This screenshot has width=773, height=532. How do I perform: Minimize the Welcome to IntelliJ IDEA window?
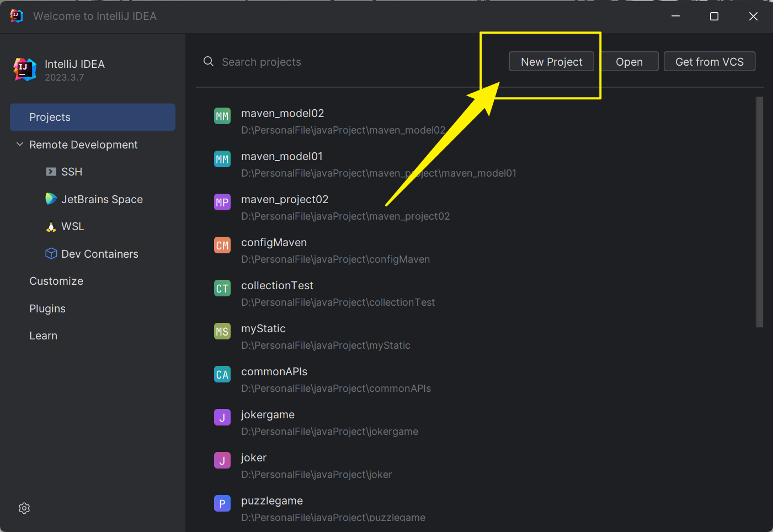675,16
